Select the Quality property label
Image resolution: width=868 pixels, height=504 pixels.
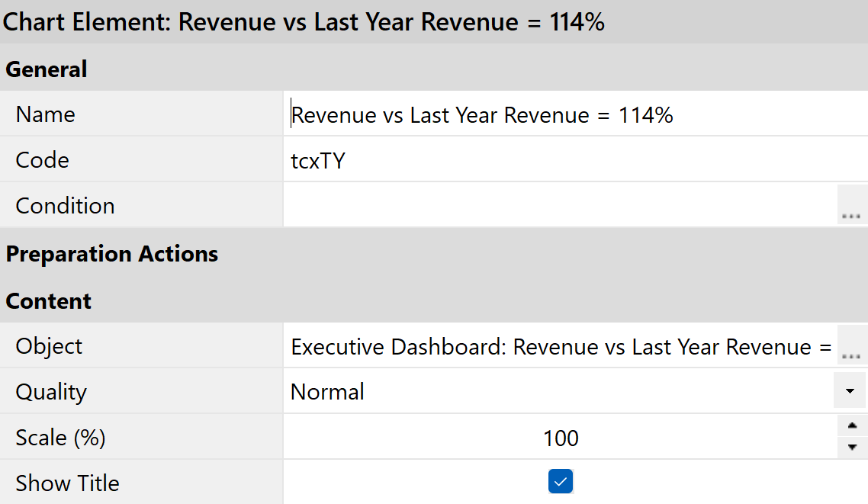[52, 392]
